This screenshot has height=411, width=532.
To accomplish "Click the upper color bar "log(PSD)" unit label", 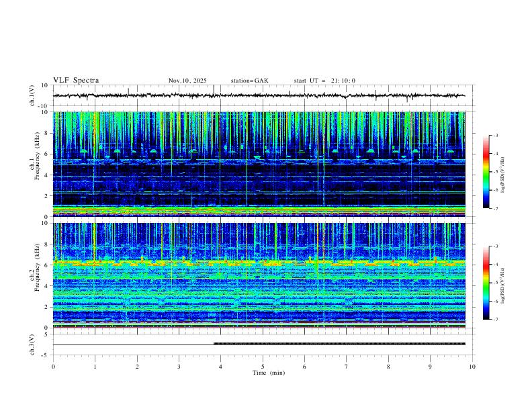I will [x=502, y=175].
